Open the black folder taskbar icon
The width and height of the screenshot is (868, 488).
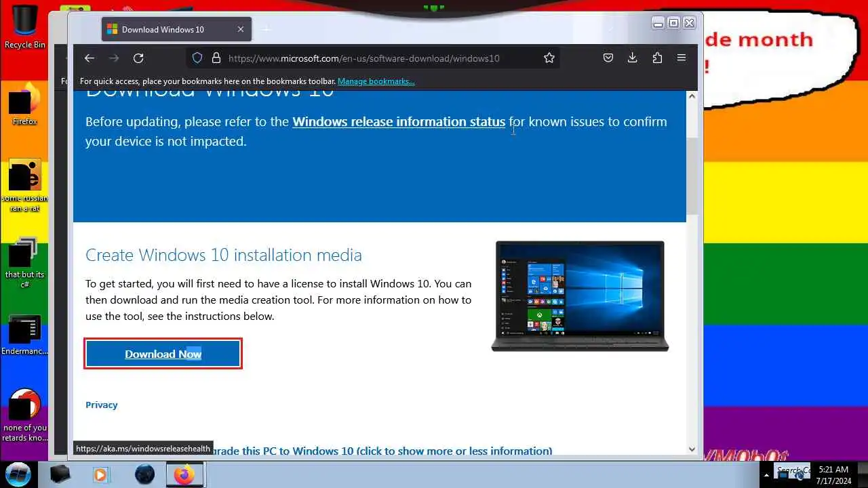click(60, 474)
